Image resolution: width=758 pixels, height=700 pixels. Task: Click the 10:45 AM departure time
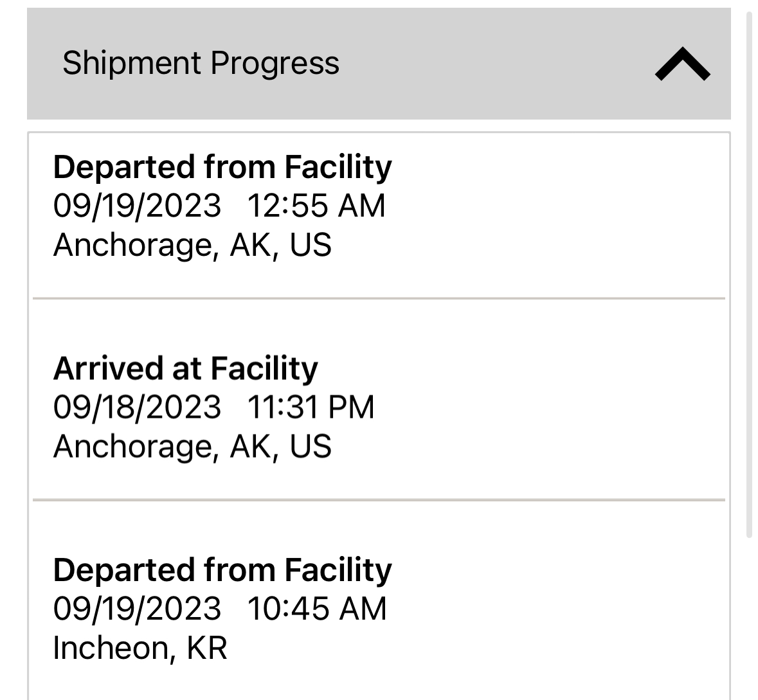[317, 609]
